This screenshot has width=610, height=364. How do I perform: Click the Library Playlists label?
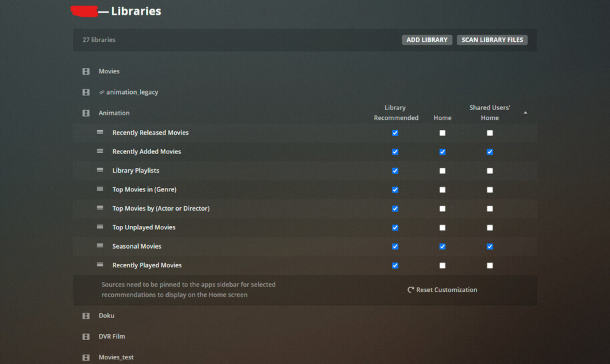coord(136,171)
